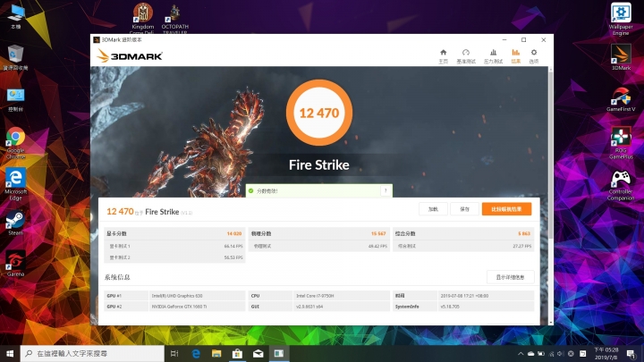
Task: Open Microsoft Store from the taskbar
Action: 237,353
